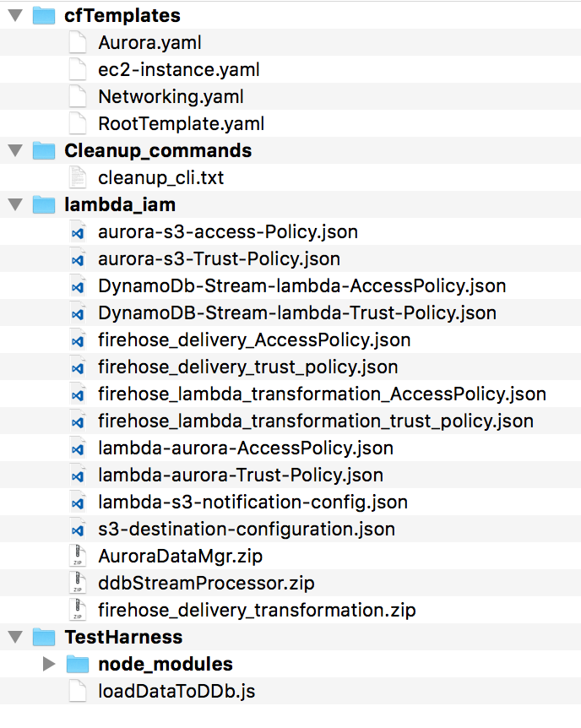Click the VS Code icon beside s3-destination-configuration.json

(x=78, y=529)
